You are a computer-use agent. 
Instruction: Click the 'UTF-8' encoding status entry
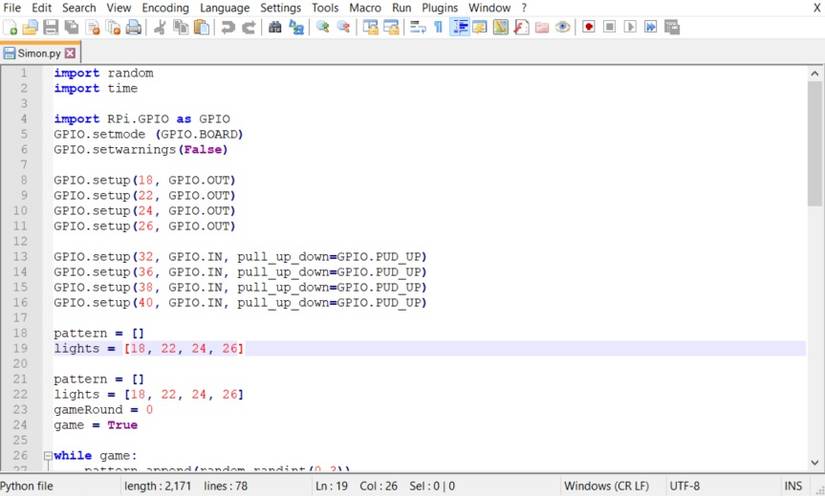pos(684,486)
